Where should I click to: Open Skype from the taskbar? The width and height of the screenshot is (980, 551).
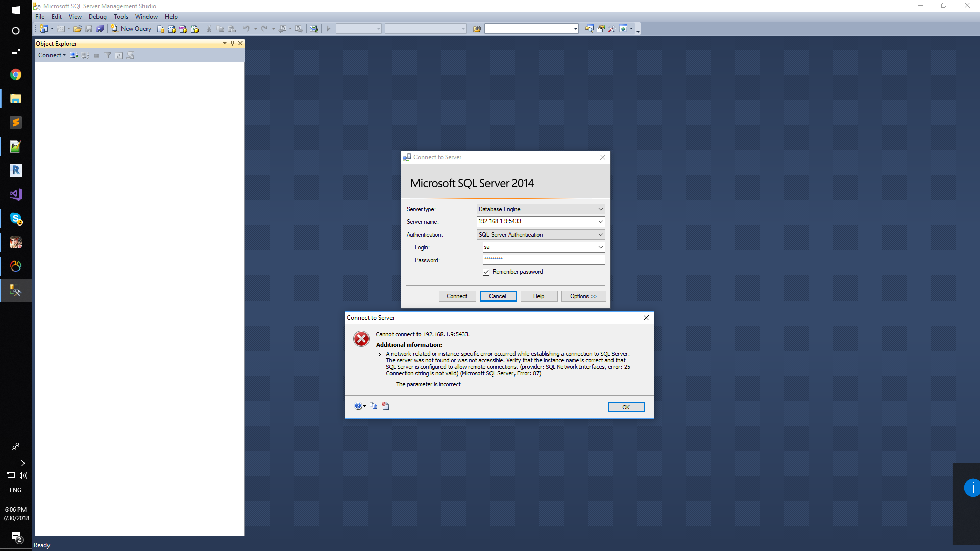(x=16, y=218)
